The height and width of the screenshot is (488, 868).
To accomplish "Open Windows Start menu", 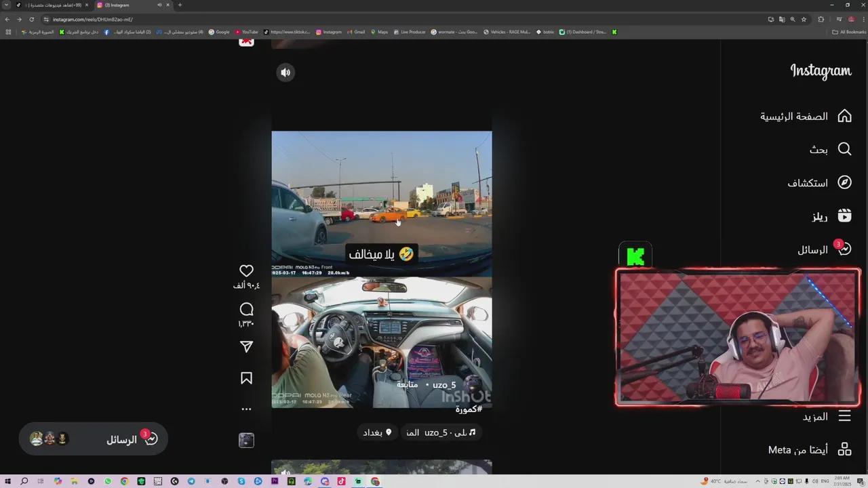I will [x=7, y=481].
